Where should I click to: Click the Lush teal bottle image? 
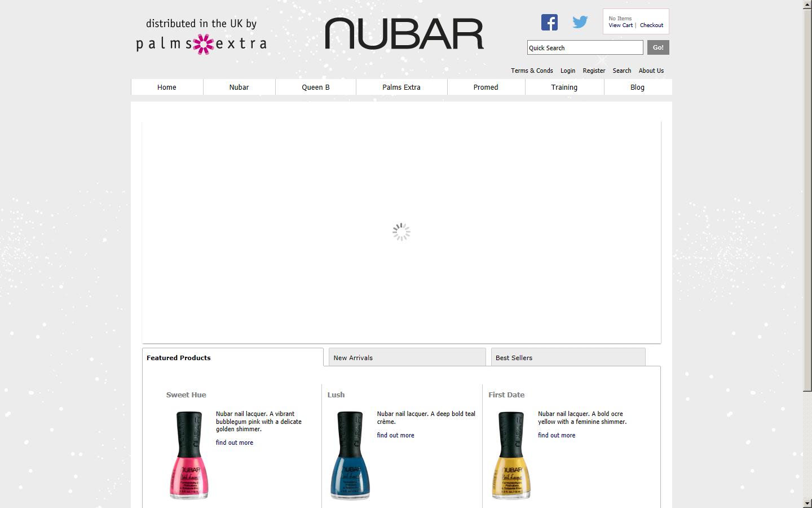tap(350, 455)
